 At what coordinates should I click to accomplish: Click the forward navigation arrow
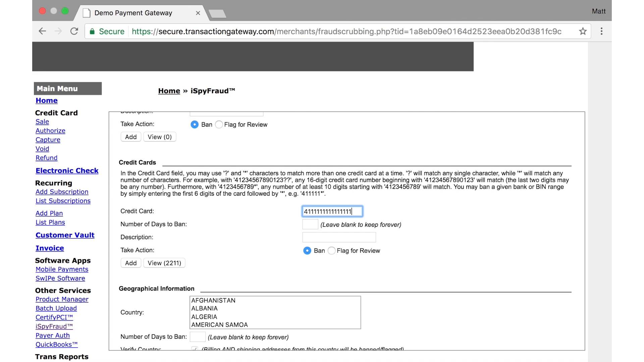coord(58,31)
